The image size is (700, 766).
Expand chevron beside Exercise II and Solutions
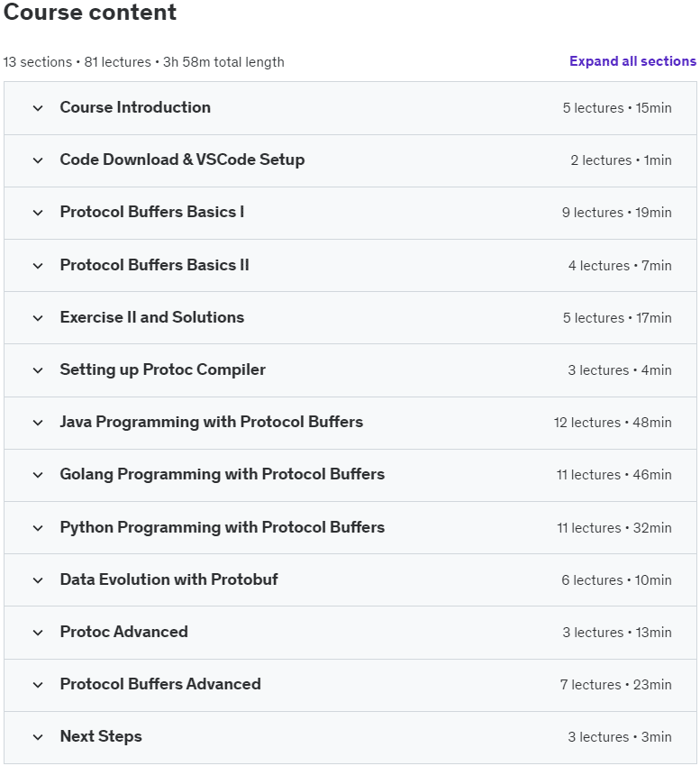click(38, 318)
